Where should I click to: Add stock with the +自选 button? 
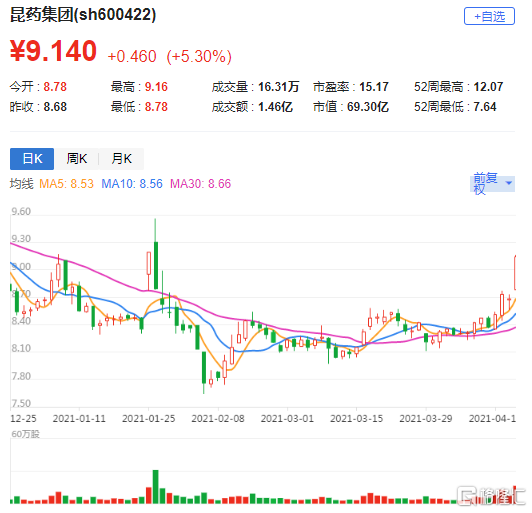coord(489,16)
